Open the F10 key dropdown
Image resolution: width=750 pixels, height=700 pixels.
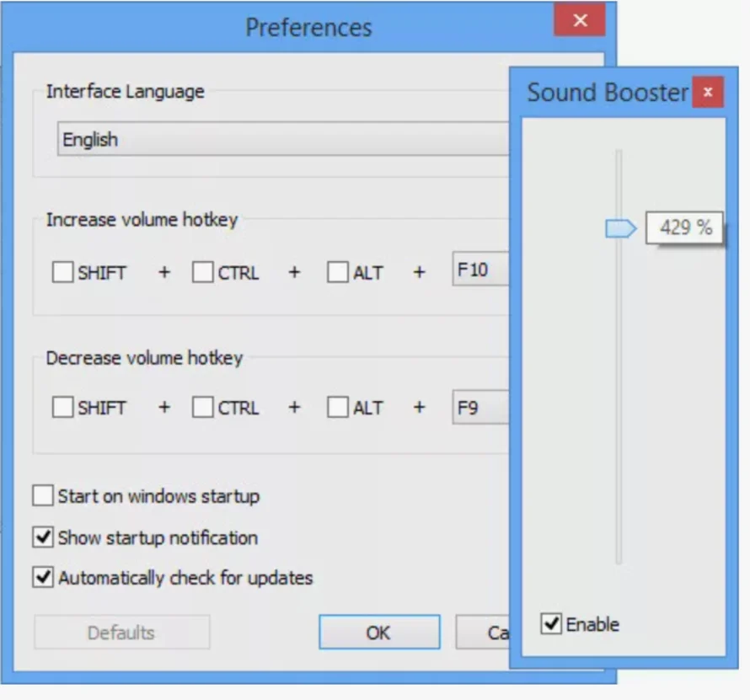click(480, 269)
